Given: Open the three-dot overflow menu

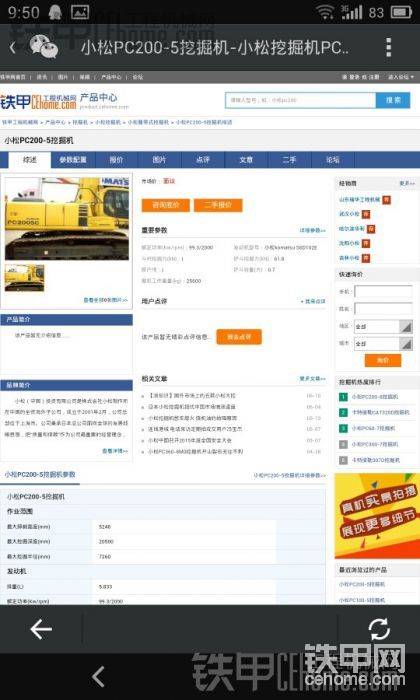Looking at the screenshot, I should (389, 47).
